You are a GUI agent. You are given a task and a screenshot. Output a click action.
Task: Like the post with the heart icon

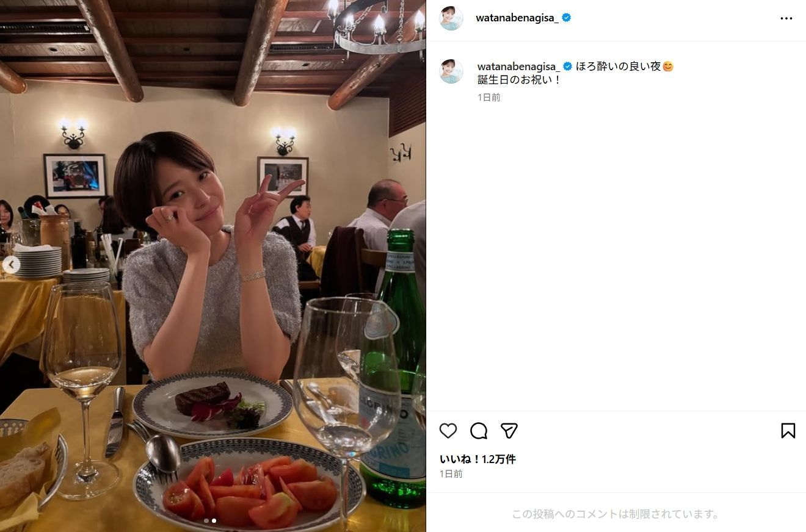pyautogui.click(x=448, y=431)
